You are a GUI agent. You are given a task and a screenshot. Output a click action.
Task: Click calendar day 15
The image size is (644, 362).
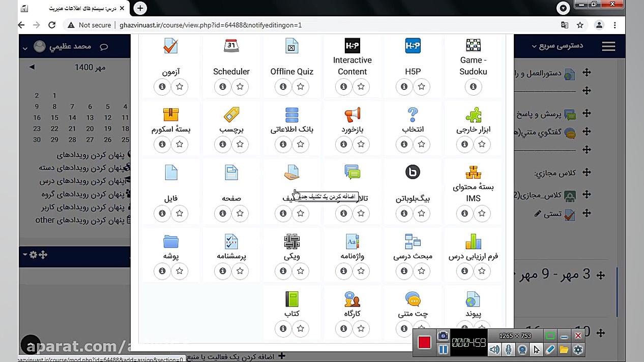tap(54, 117)
